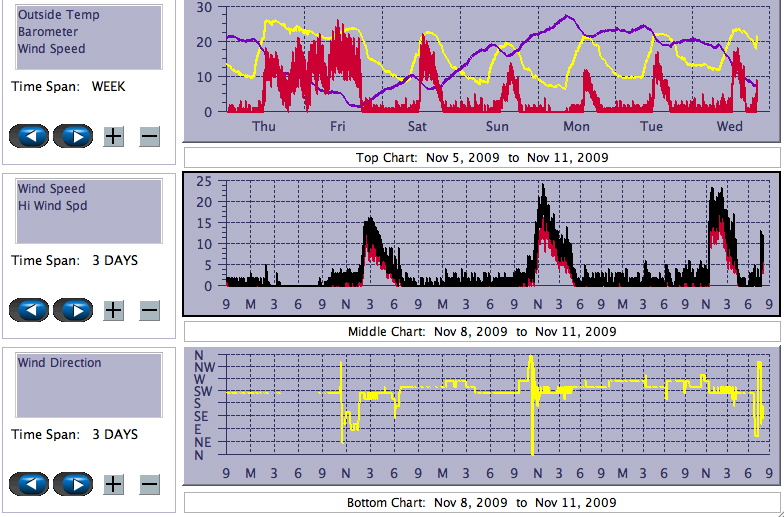784x517 pixels.
Task: Click the Middle Chart date range caption
Action: 482,331
